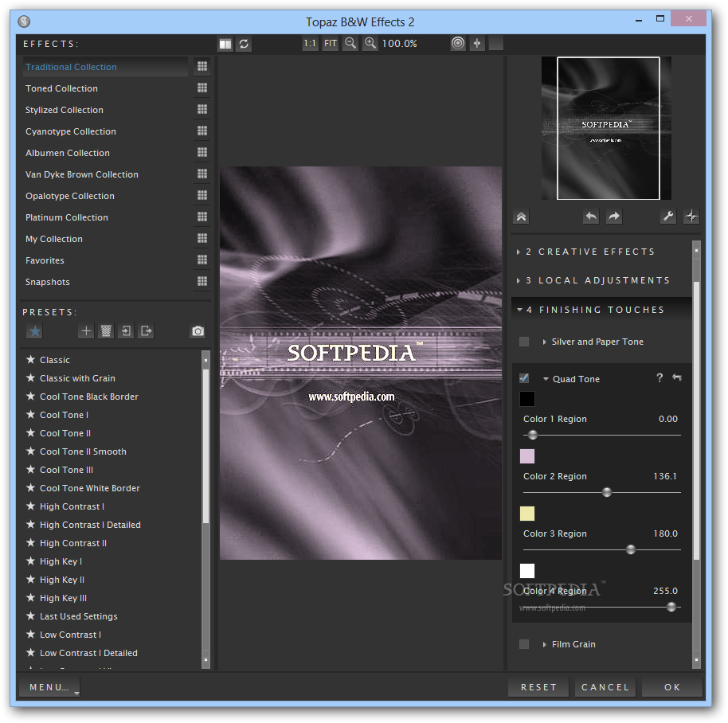Enable the Silver and Paper Tone checkbox
The height and width of the screenshot is (723, 728).
pyautogui.click(x=524, y=342)
